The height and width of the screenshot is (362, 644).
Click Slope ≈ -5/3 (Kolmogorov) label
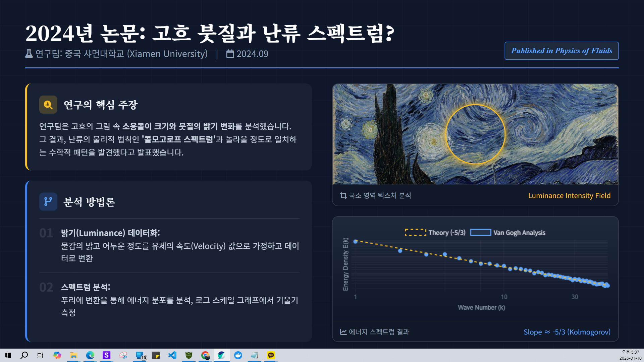567,332
